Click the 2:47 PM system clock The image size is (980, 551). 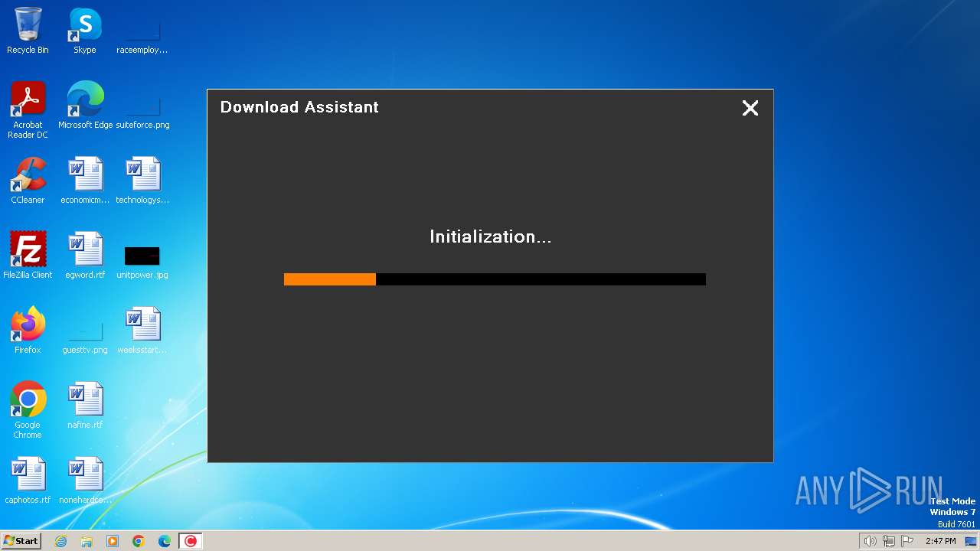(x=941, y=541)
